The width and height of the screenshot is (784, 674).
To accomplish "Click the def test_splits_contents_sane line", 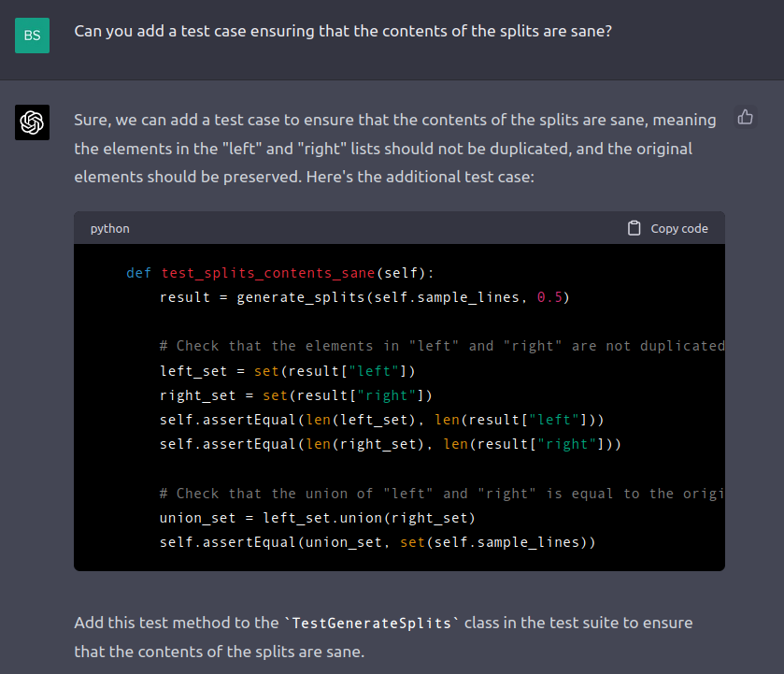I will tap(280, 273).
